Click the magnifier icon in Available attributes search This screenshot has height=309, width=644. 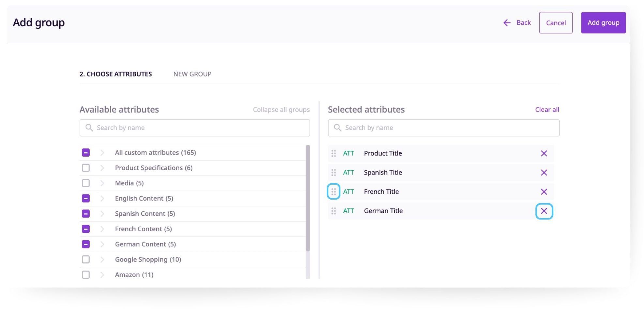pyautogui.click(x=89, y=128)
